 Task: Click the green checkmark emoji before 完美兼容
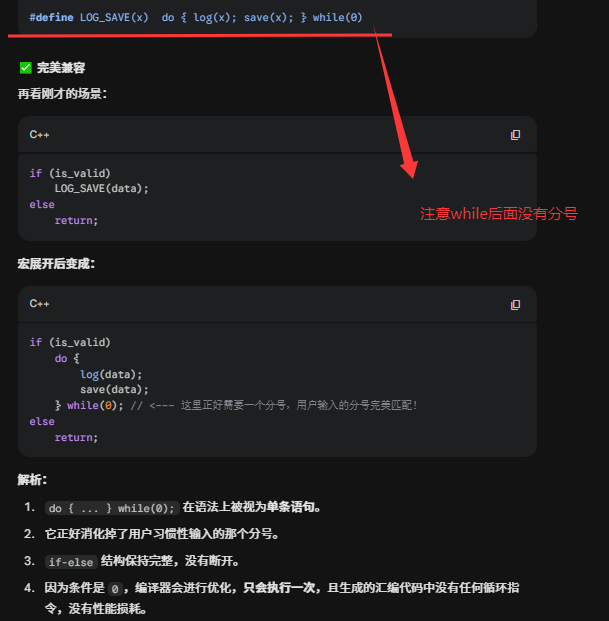[x=26, y=68]
